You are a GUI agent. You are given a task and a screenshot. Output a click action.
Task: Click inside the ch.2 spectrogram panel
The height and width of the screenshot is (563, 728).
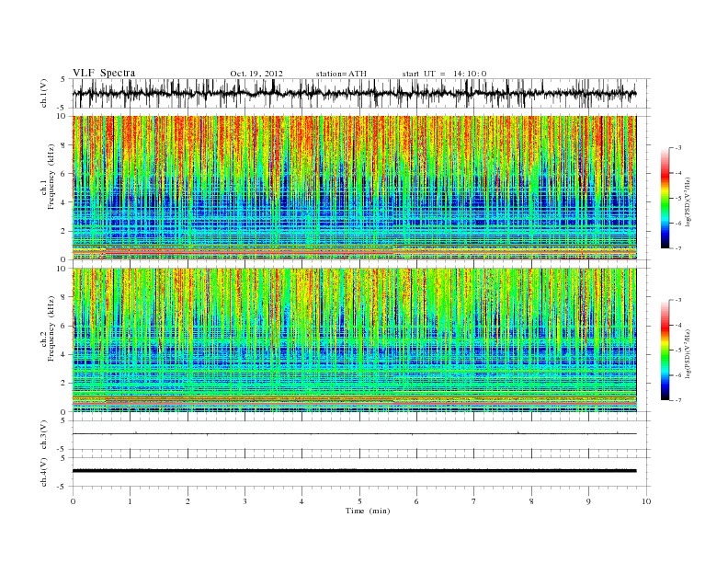354,340
